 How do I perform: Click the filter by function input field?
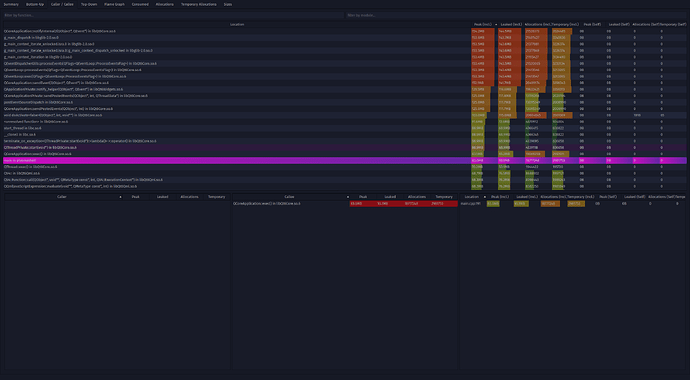click(173, 15)
